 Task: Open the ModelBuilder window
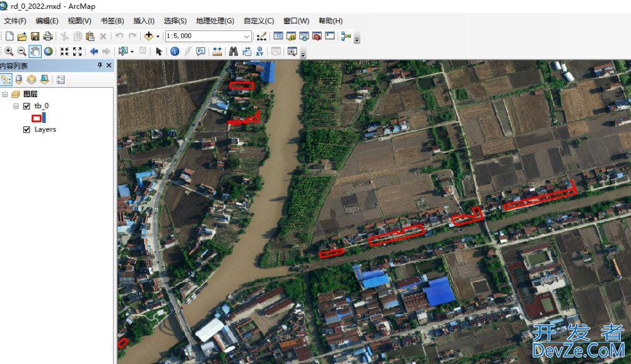(346, 36)
